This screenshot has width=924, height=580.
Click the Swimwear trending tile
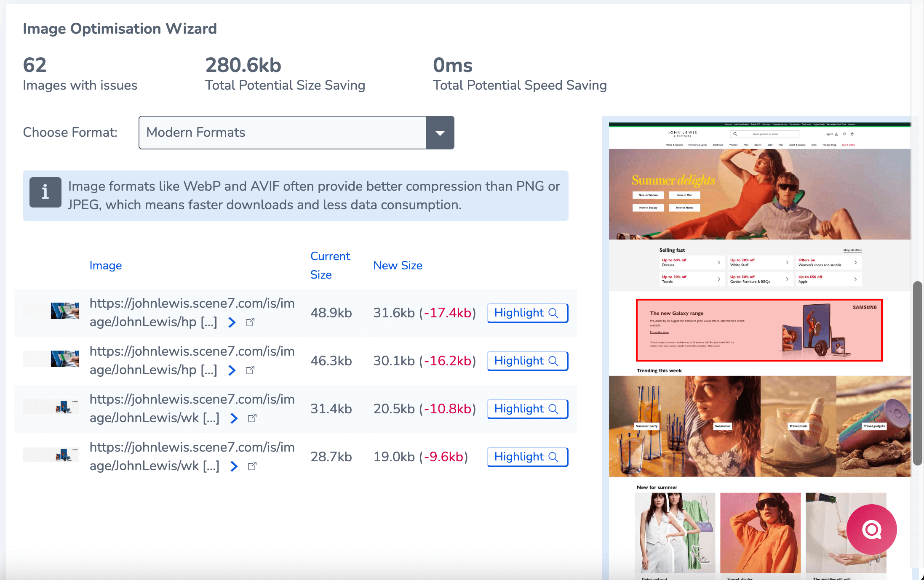coord(722,426)
